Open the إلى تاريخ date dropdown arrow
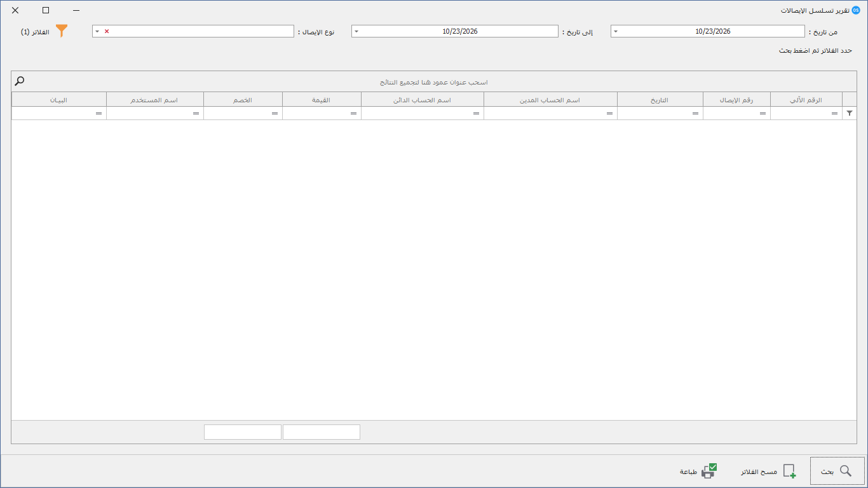 pos(356,31)
